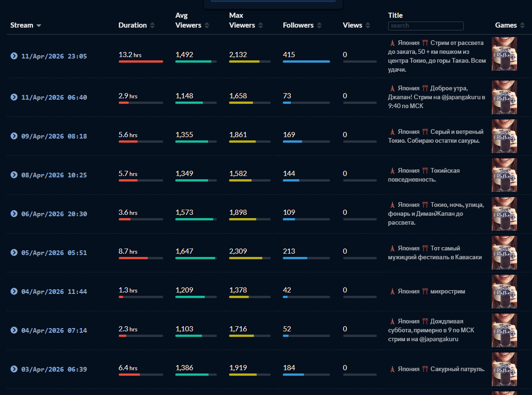Toggle the Stream column sort dropdown arrow
Viewport: 532px width, 395px height.
point(39,26)
